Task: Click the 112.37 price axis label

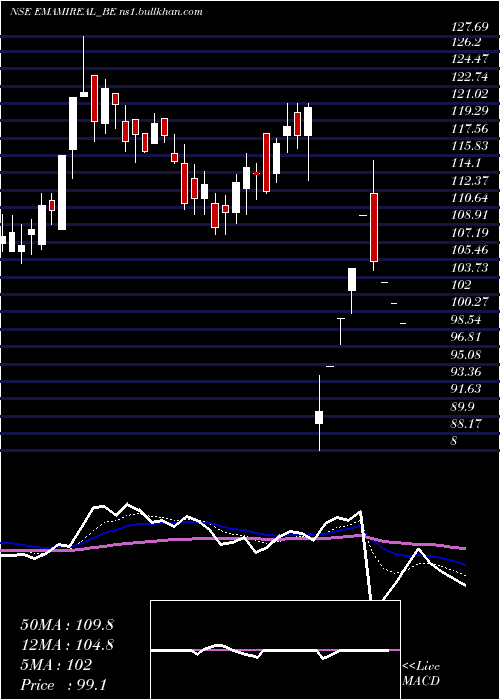Action: [470, 181]
